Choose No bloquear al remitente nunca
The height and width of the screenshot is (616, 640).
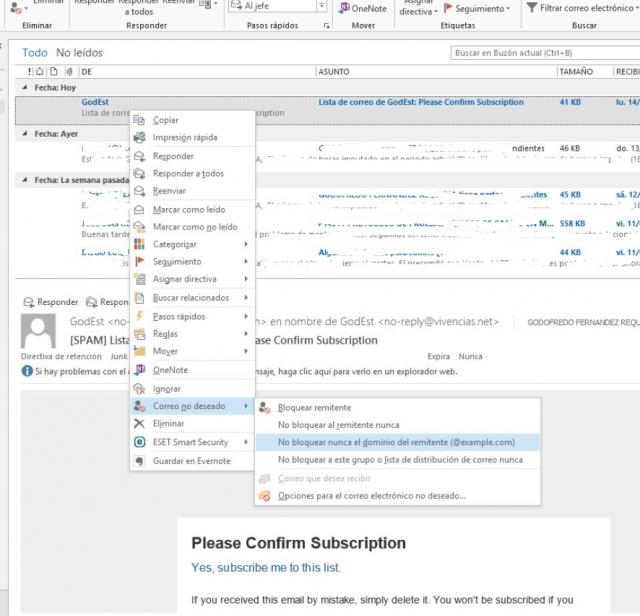(x=398, y=425)
